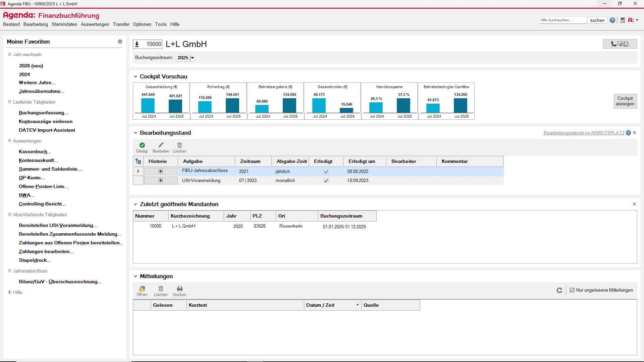Screen dimensions: 644x362
Task: Toggle Erledigt checkbox for FIBU-Jahresabschluss
Action: [x=326, y=172]
